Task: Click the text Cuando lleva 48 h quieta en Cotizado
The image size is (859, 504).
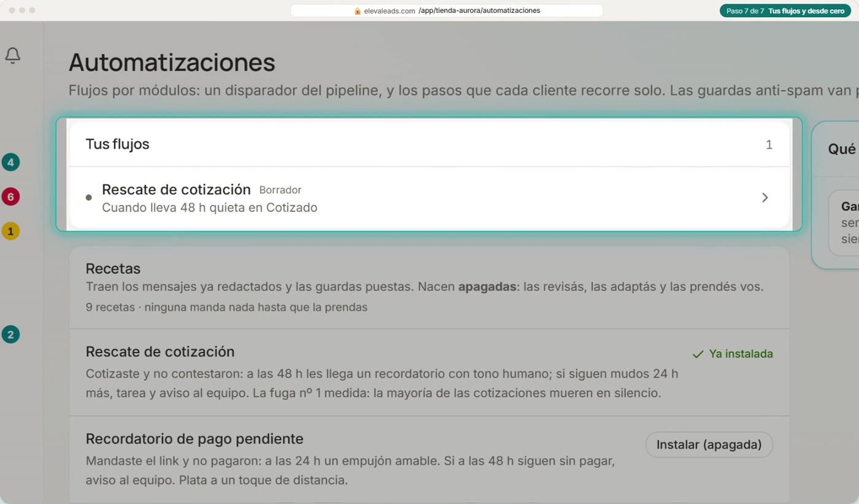Action: click(209, 208)
